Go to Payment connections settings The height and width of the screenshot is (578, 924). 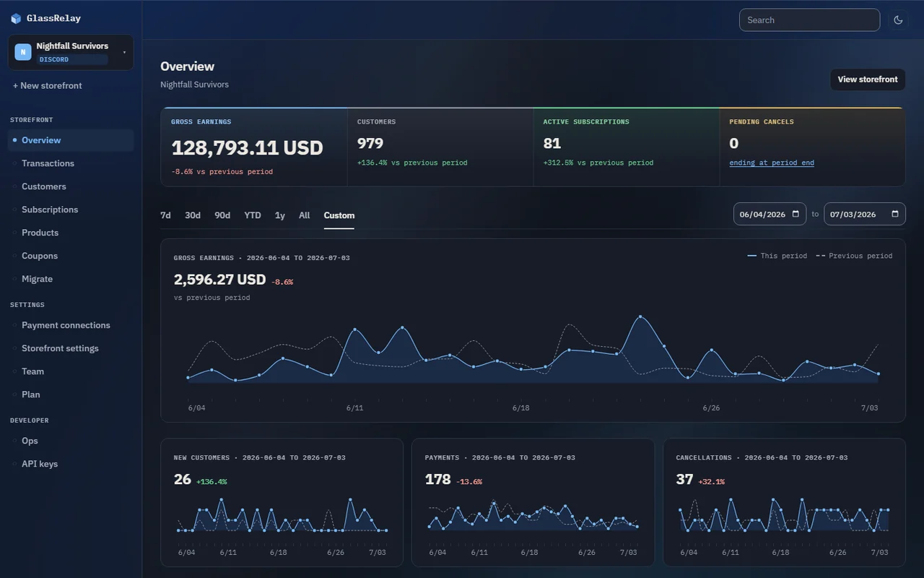(x=71, y=325)
